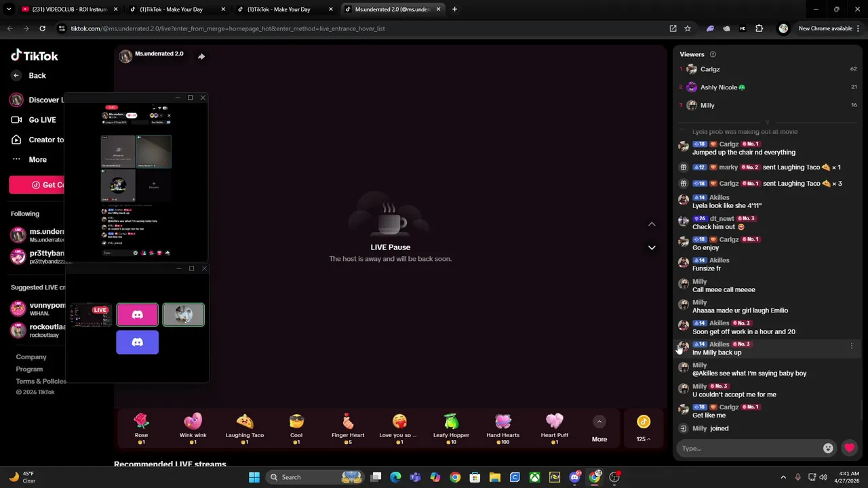Open pr3ttybandzzz in Following list
Image resolution: width=868 pixels, height=488 pixels.
[37, 257]
